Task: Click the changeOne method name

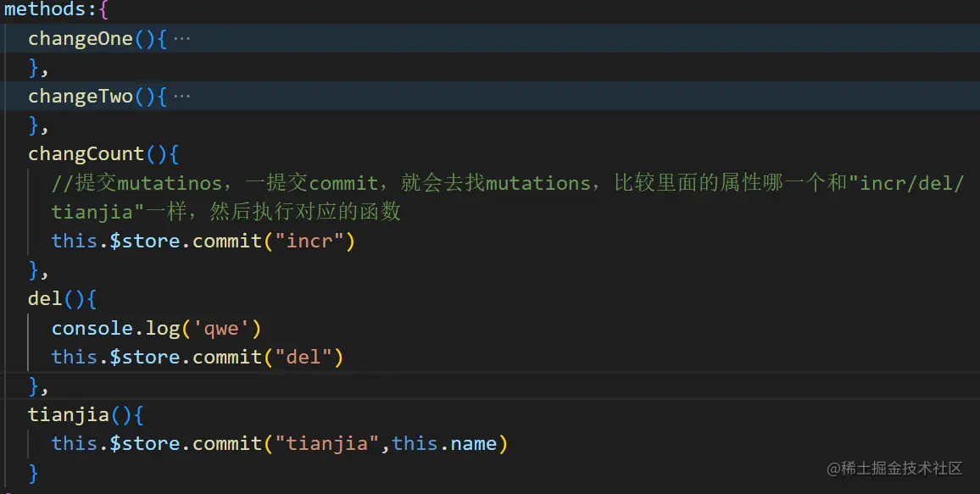Action: pyautogui.click(x=81, y=39)
